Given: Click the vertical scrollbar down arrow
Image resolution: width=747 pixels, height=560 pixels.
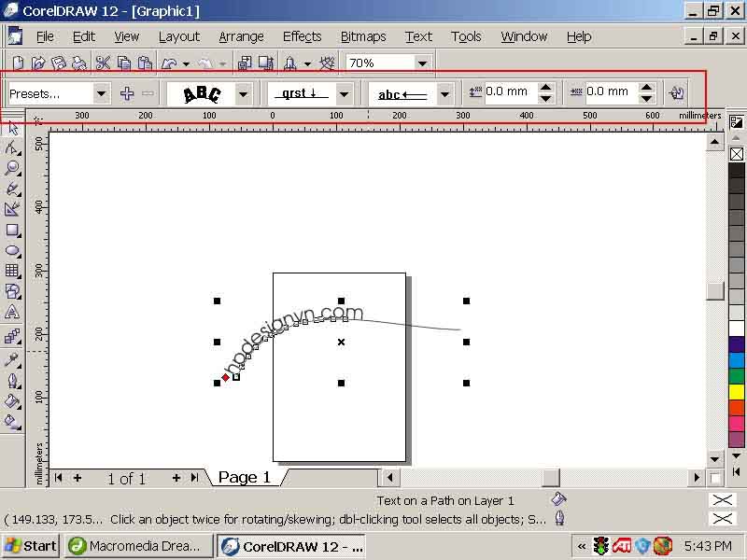Looking at the screenshot, I should 714,459.
